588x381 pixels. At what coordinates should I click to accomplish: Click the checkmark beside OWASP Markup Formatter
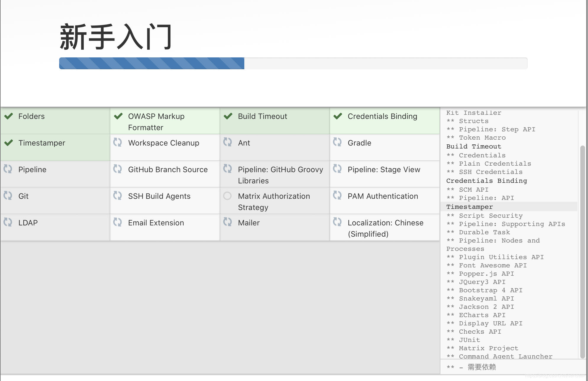point(118,116)
